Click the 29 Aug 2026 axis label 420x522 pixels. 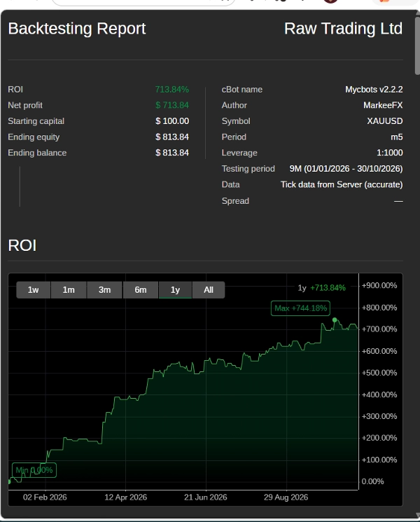[286, 497]
